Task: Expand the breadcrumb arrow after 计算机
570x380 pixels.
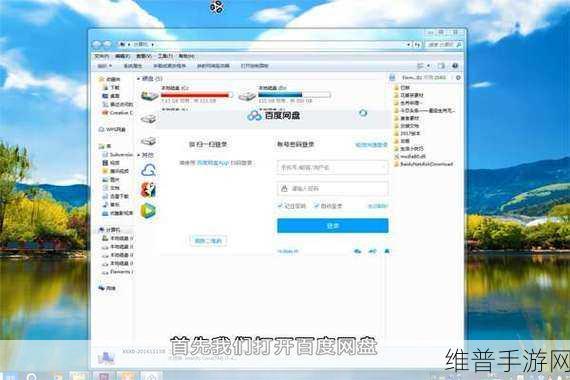Action: click(153, 44)
